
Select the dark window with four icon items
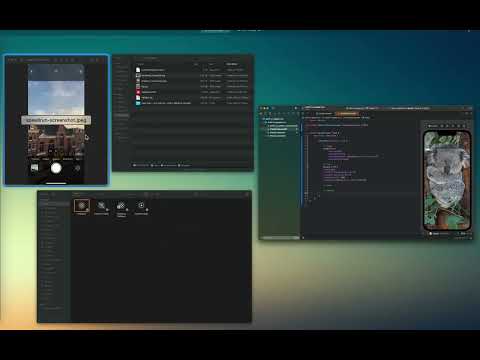tap(144, 256)
